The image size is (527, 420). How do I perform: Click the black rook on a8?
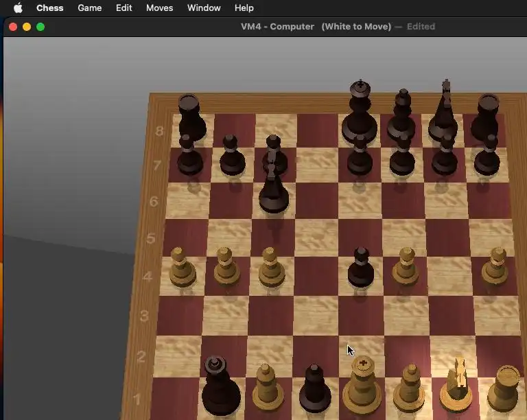(x=191, y=118)
